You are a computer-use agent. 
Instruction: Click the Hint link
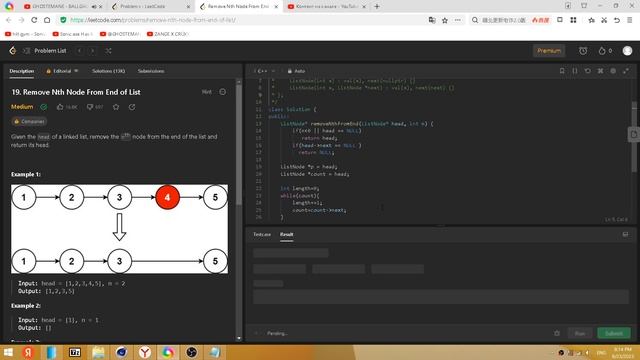point(207,92)
